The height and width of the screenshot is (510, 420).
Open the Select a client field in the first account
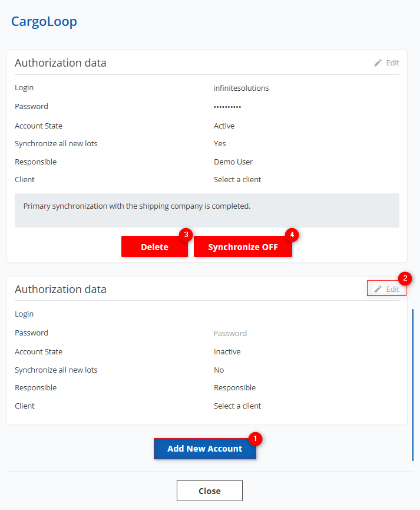(x=237, y=180)
